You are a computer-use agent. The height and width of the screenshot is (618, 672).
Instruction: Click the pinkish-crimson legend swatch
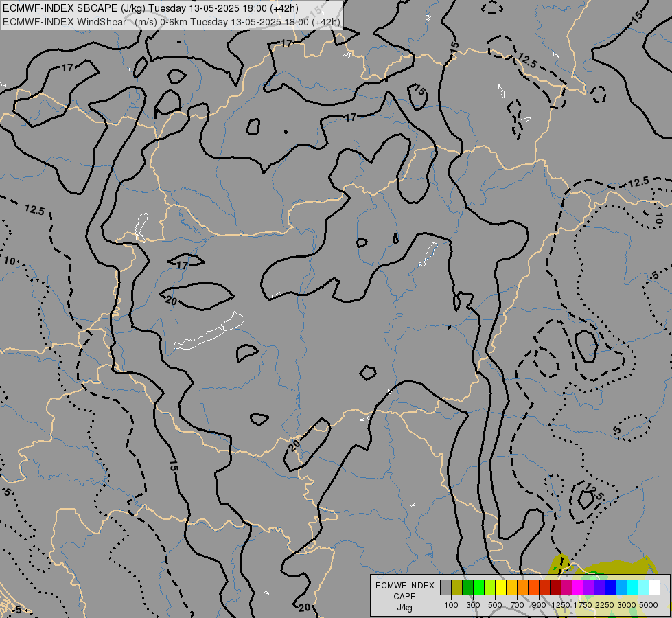[x=566, y=587]
